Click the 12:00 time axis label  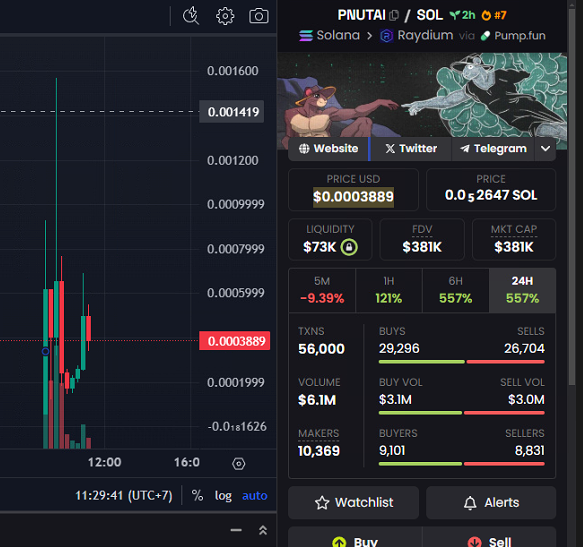104,462
